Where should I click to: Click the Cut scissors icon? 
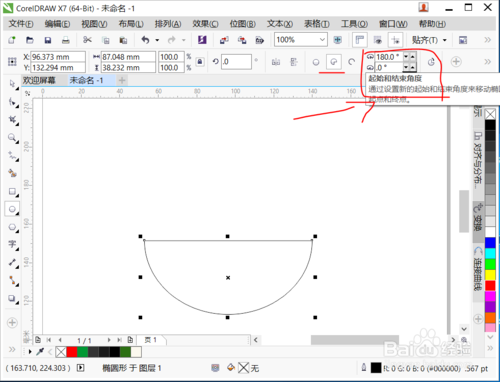coord(87,40)
